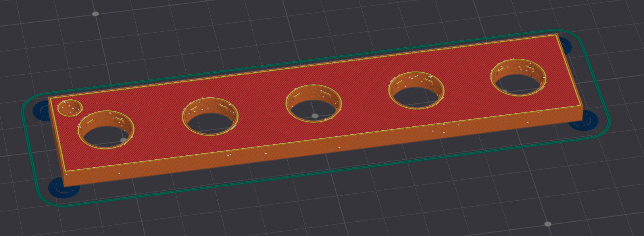Screen dimensions: 644x236
Task: Click the small circular hole beside the first large hole
Action: (x=70, y=108)
